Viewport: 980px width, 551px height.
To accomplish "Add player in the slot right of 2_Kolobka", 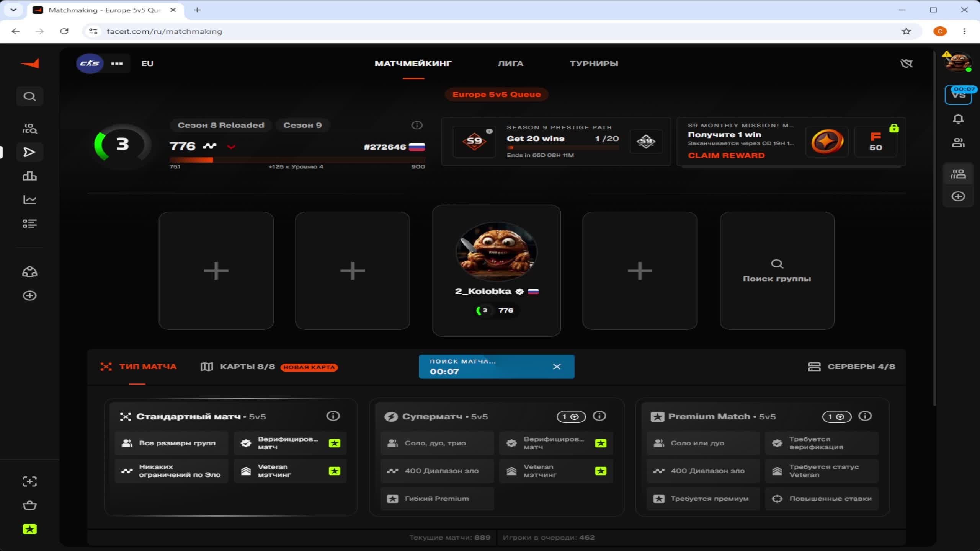I will [x=640, y=271].
